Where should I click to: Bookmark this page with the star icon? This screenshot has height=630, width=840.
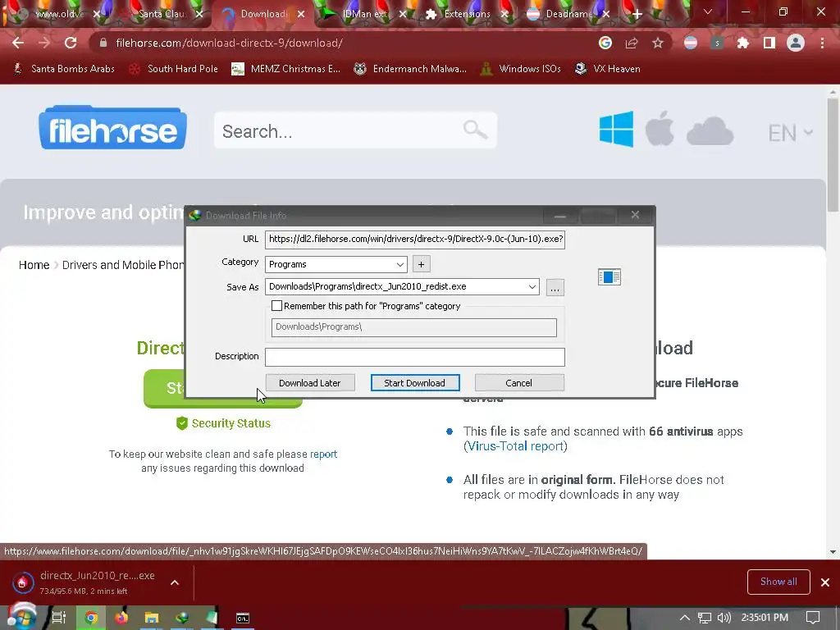click(x=658, y=43)
